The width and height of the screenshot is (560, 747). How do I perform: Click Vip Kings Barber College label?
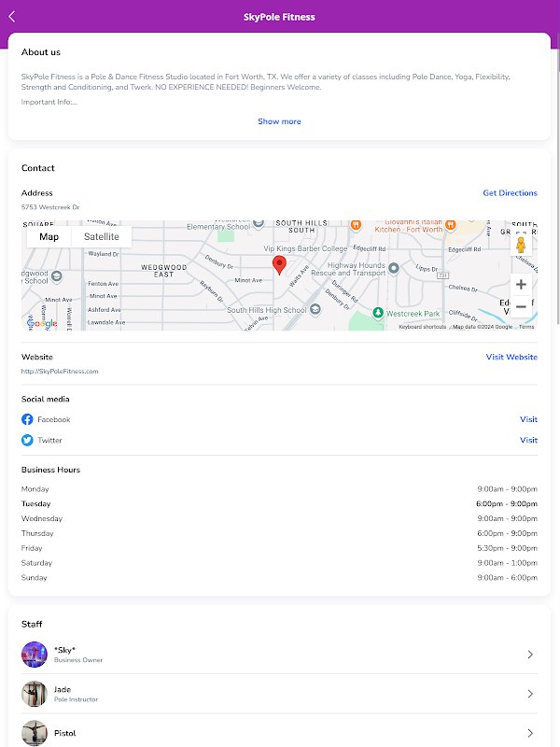point(305,248)
